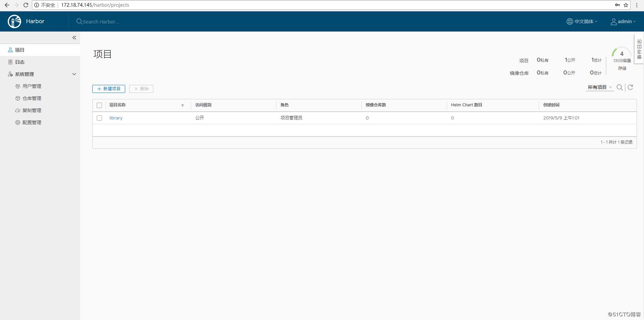Open the 所有项目 filter dropdown
Screen dimensions: 644x320
[x=600, y=87]
